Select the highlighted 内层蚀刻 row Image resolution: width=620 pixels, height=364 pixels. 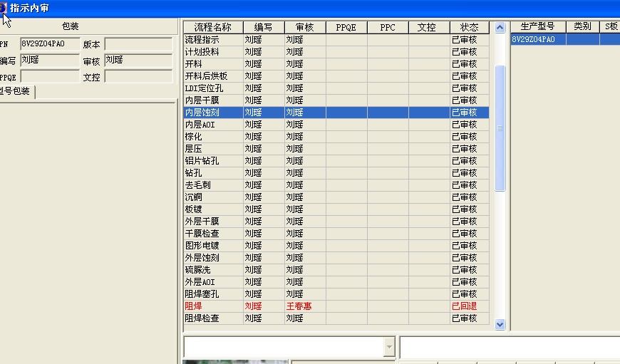(336, 113)
